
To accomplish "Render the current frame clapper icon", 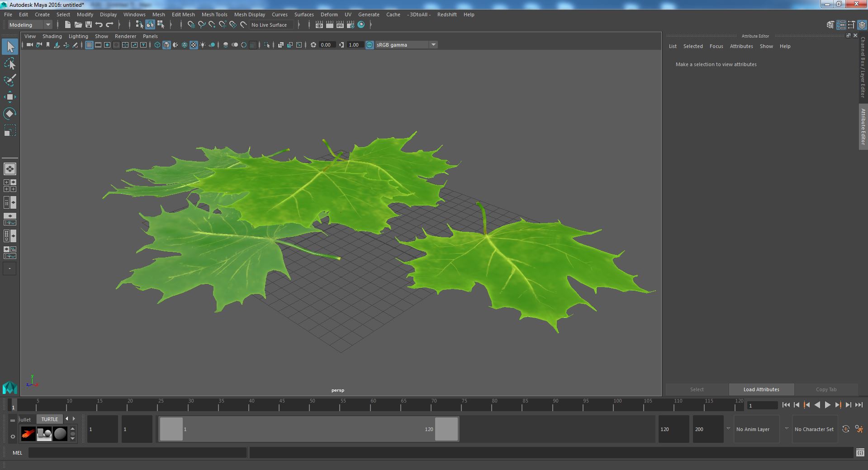I will coord(330,25).
